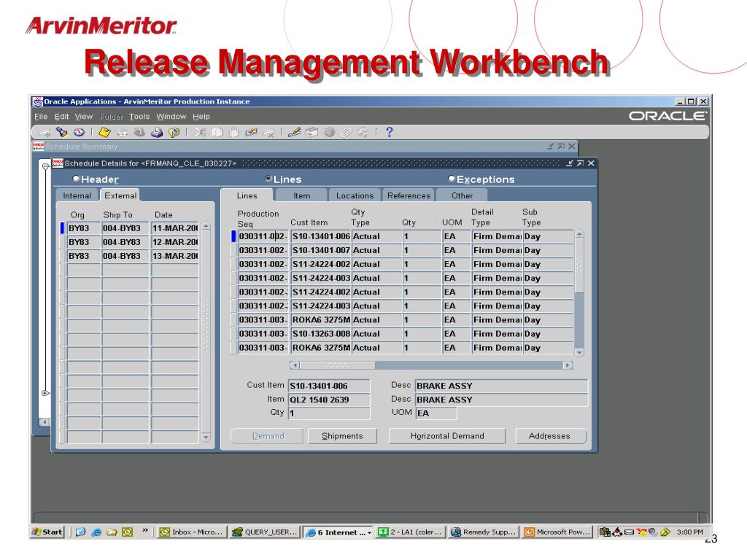Select the S10-13263-008 Cust Item cell
Image resolution: width=747 pixels, height=560 pixels.
321,334
